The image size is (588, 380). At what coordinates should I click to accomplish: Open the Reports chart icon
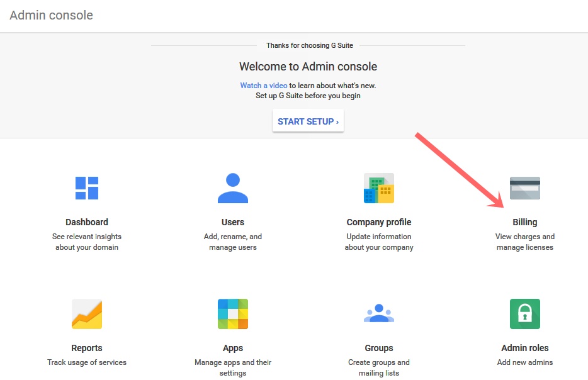coord(87,314)
